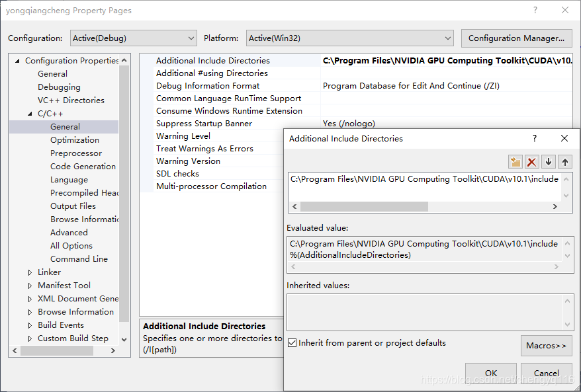The height and width of the screenshot is (392, 581).
Task: Select All Options tree item
Action: (x=71, y=246)
